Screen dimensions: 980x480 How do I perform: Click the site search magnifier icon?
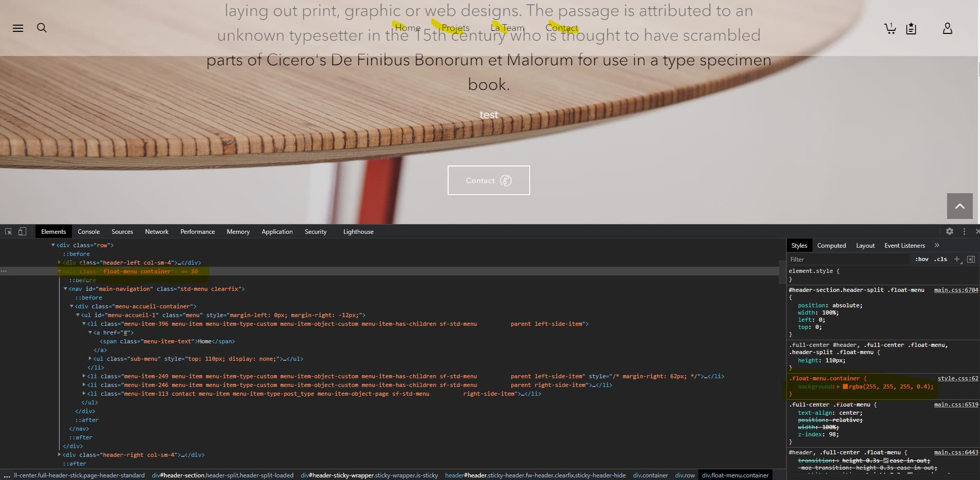(42, 28)
